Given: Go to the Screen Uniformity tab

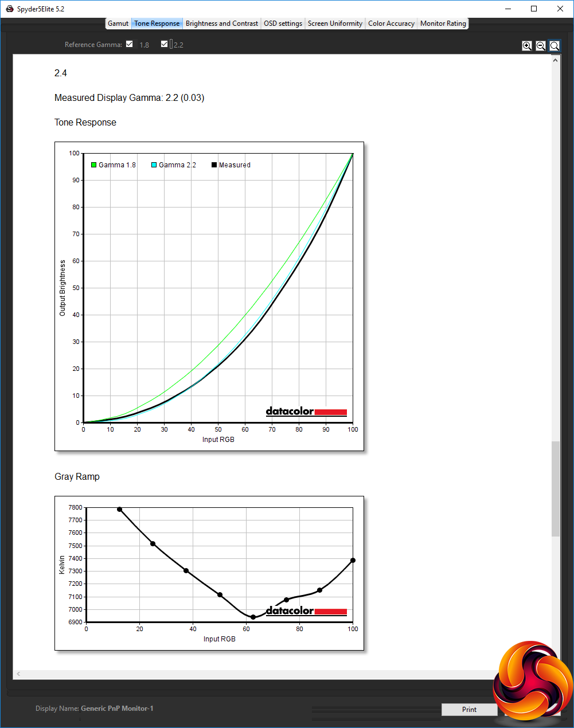Looking at the screenshot, I should click(x=335, y=24).
